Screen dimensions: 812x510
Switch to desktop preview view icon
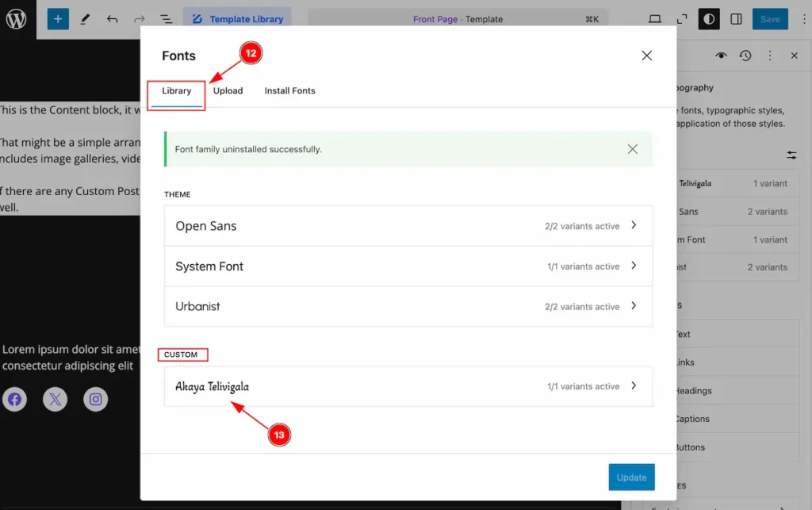tap(655, 19)
